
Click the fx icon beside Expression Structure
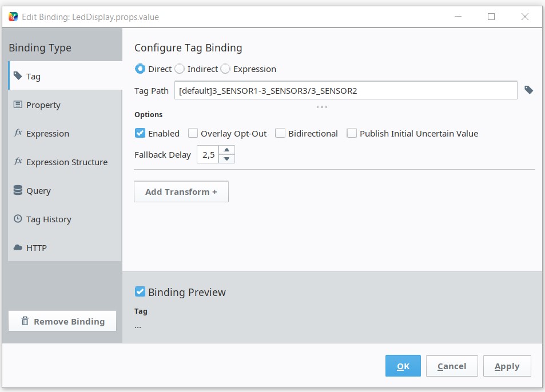click(x=18, y=161)
